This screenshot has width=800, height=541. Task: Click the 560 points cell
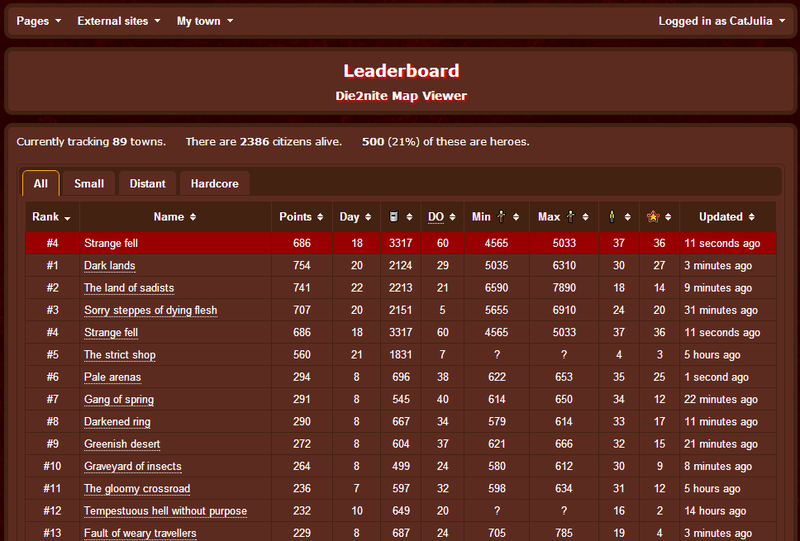click(x=302, y=355)
